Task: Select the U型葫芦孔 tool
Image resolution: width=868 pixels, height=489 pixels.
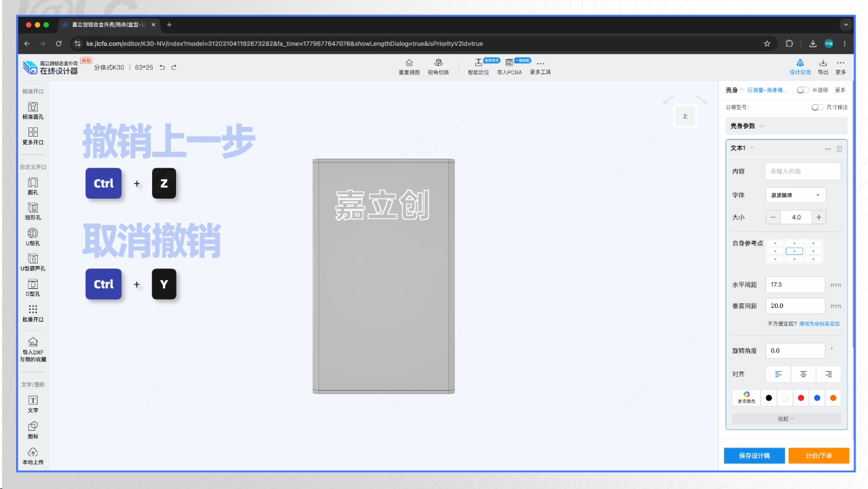Action: (x=33, y=263)
